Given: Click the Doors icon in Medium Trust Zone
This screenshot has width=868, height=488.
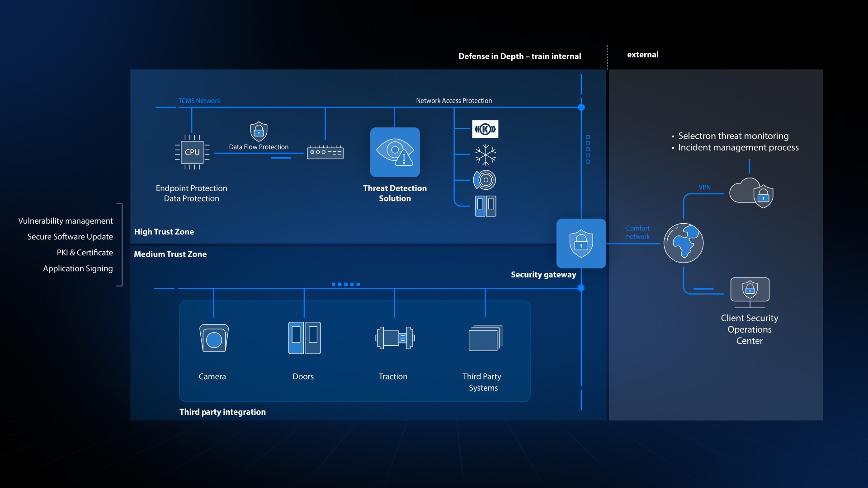Looking at the screenshot, I should [304, 338].
